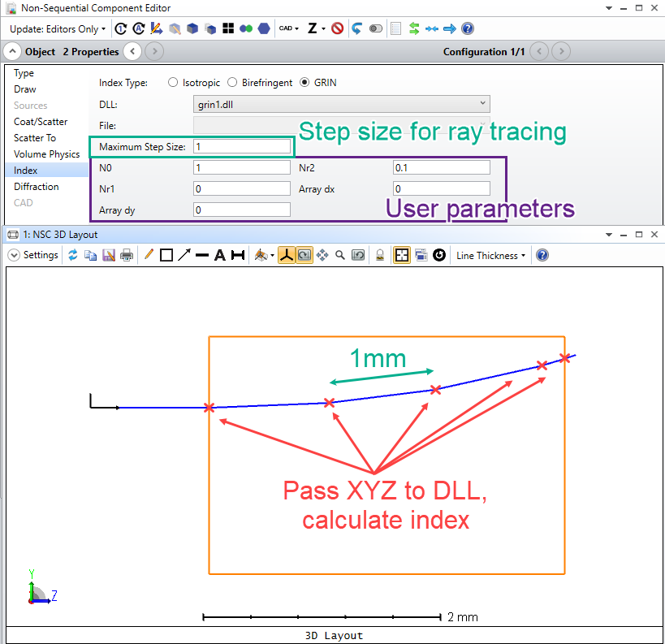665x644 pixels.
Task: Click the Update All icon with A
Action: [139, 29]
